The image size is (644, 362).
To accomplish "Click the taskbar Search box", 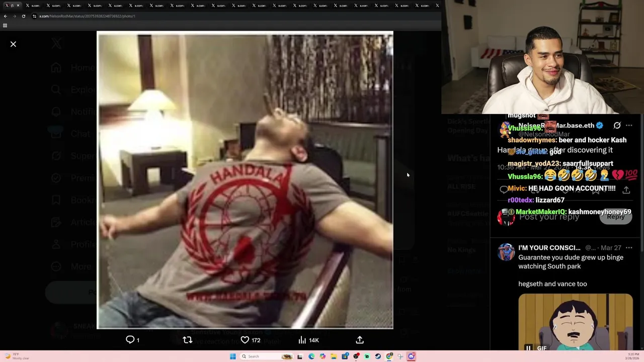I will 267,356.
